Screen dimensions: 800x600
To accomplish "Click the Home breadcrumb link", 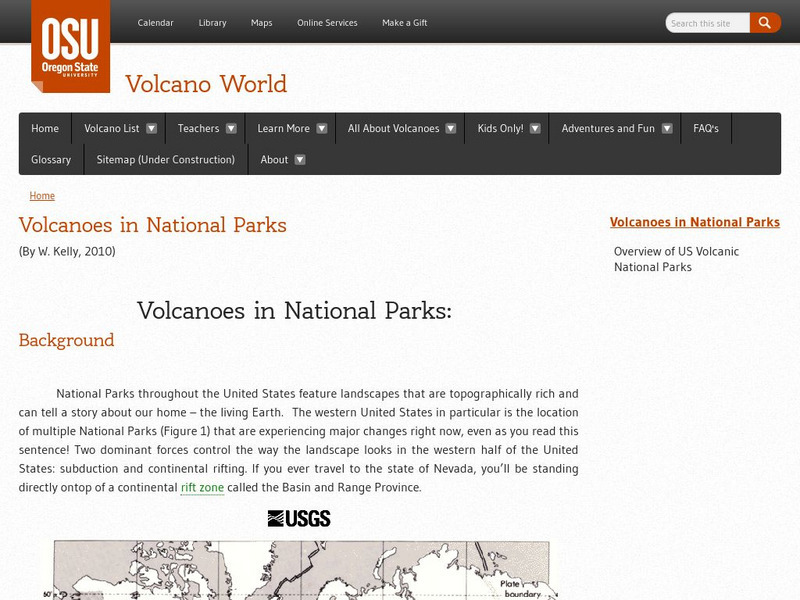I will click(x=42, y=195).
